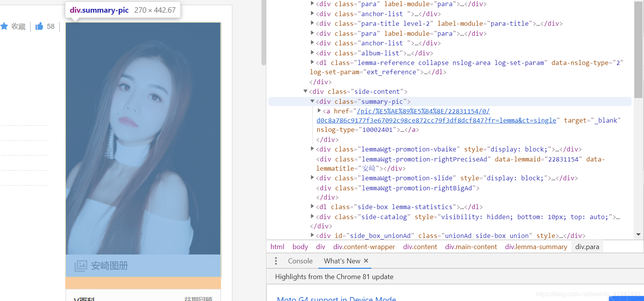
Task: Click the Elements panel vertical scrollbar thumb
Action: [x=638, y=49]
